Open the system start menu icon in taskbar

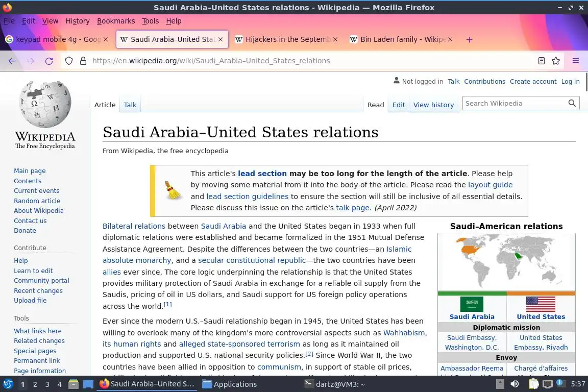(8, 384)
